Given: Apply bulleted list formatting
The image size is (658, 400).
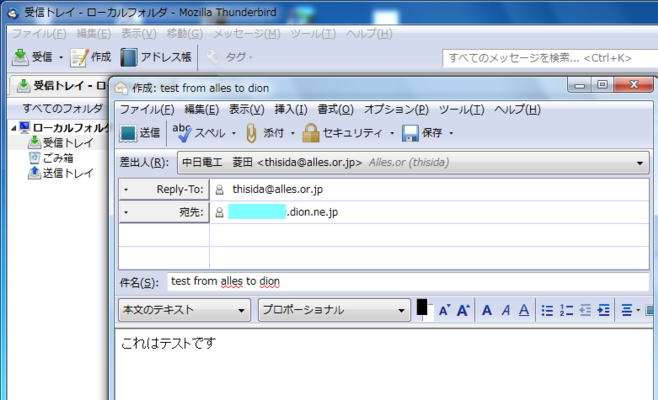Looking at the screenshot, I should (x=547, y=311).
